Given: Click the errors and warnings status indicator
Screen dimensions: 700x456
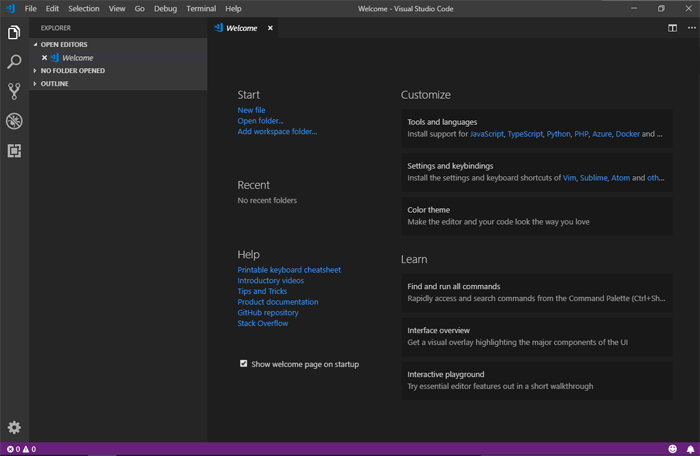Looking at the screenshot, I should (x=20, y=450).
